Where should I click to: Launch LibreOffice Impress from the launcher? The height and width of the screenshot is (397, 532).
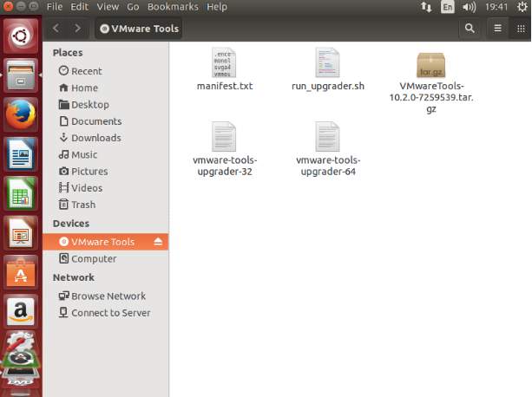point(21,233)
